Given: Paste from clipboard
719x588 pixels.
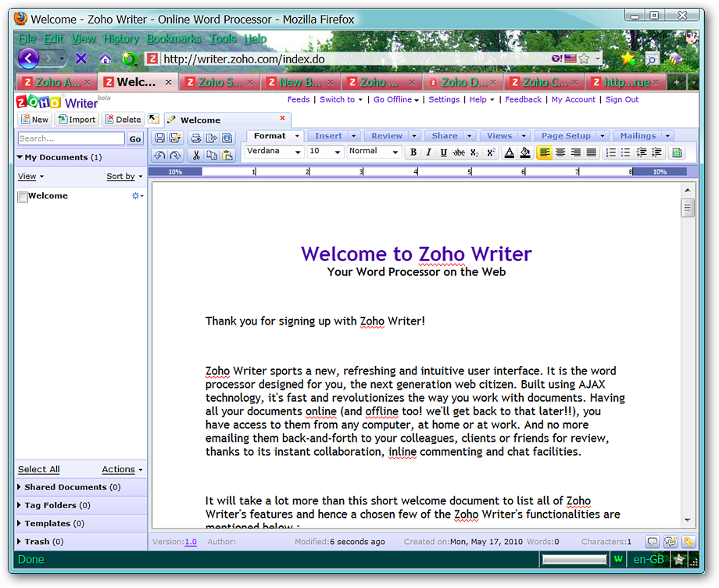Looking at the screenshot, I should 227,155.
